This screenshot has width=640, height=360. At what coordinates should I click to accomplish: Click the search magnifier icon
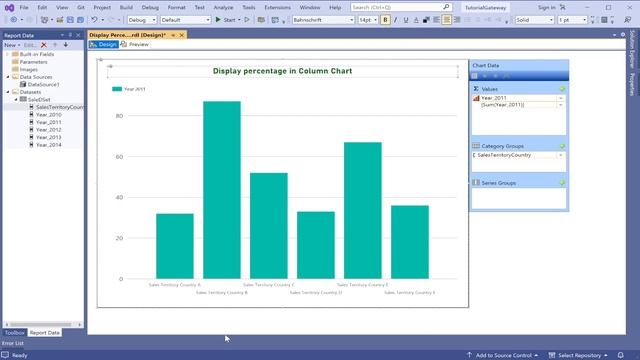click(446, 7)
